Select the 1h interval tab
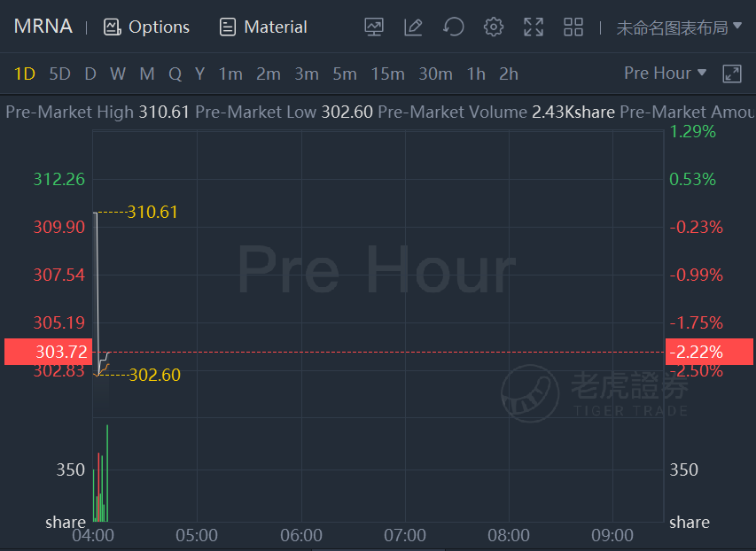 [476, 74]
